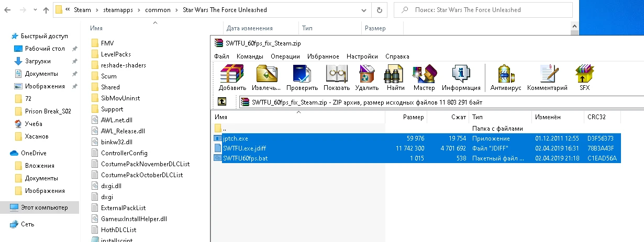The width and height of the screenshot is (644, 242).
Task: Click the Извлечь toolbar icon in WinRAR
Action: (x=267, y=78)
